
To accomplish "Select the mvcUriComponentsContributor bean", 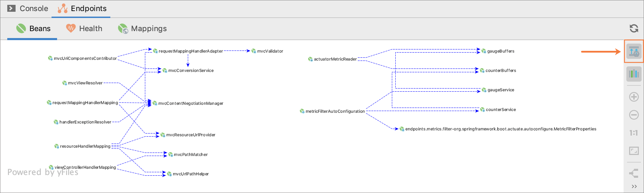I will pyautogui.click(x=82, y=58).
